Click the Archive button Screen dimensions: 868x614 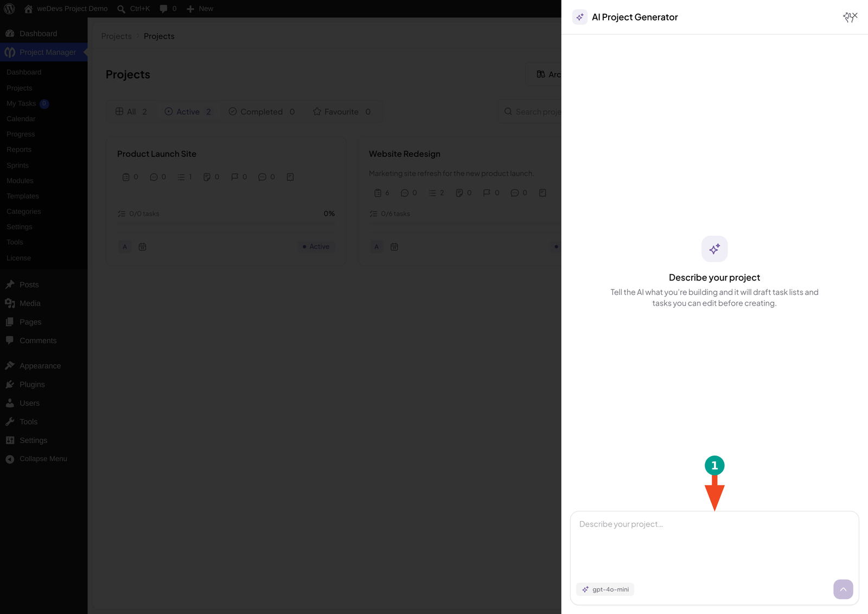[544, 74]
